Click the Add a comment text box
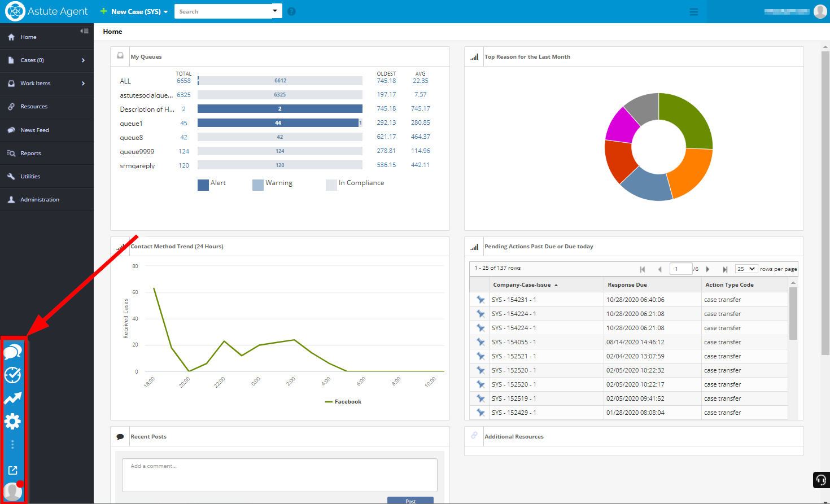 [279, 475]
